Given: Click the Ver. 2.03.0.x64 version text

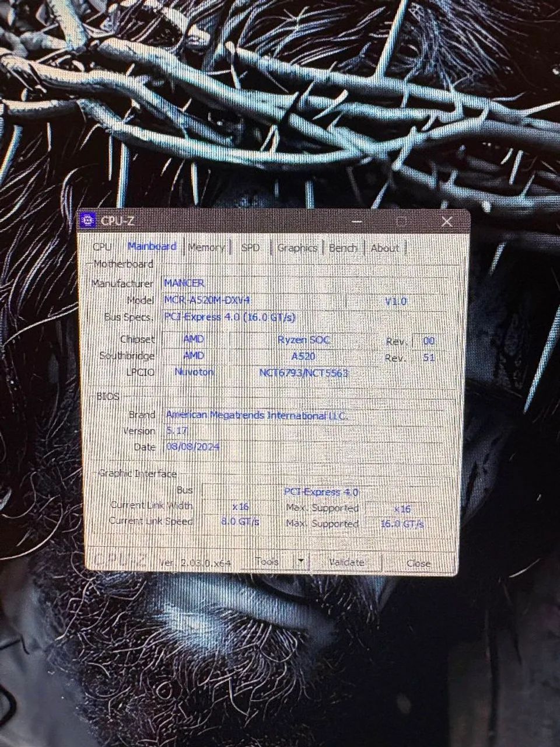Looking at the screenshot, I should [195, 563].
